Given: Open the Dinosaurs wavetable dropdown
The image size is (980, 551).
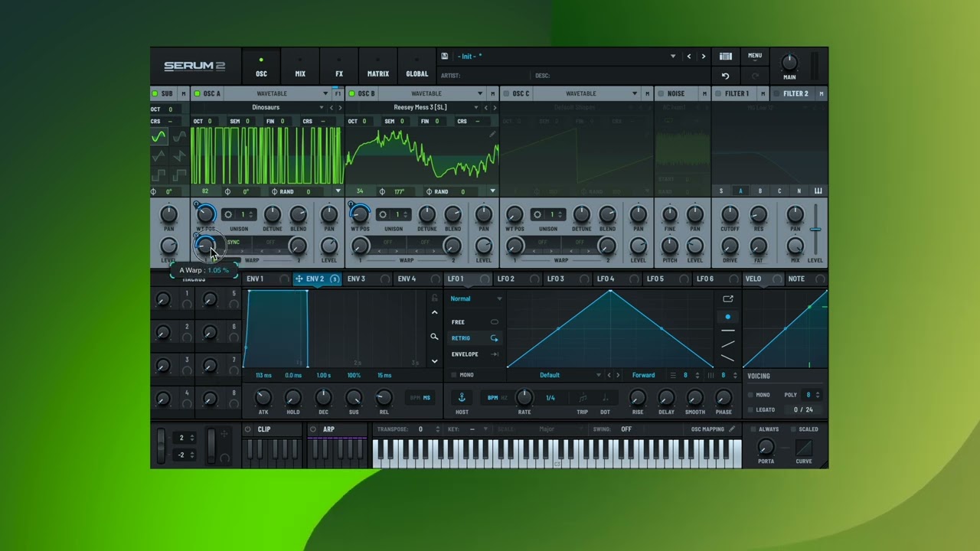Looking at the screenshot, I should [266, 108].
